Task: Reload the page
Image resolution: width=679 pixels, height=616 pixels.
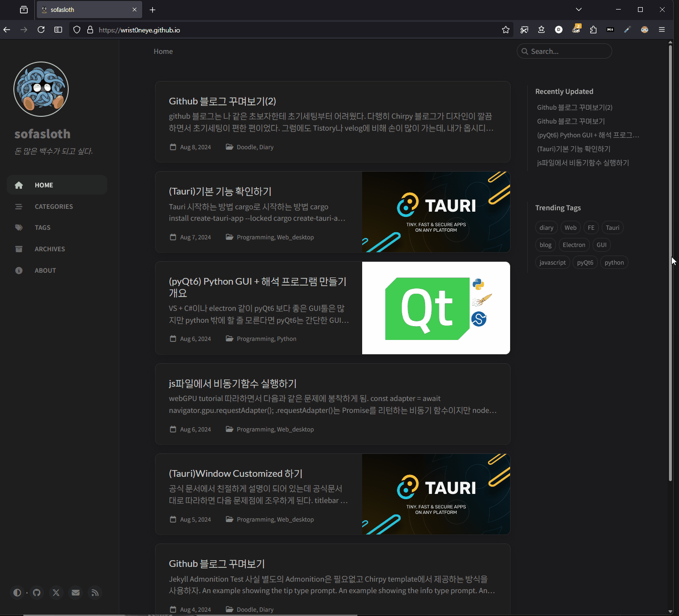Action: (x=41, y=30)
